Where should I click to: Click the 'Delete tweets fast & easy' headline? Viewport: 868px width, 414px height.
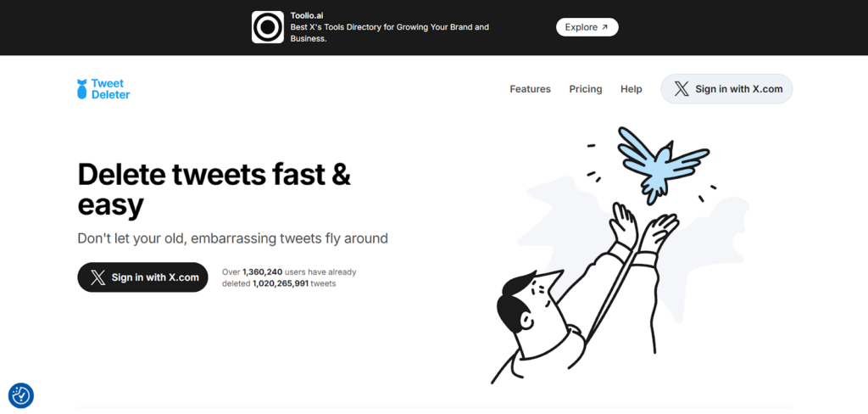click(x=214, y=189)
